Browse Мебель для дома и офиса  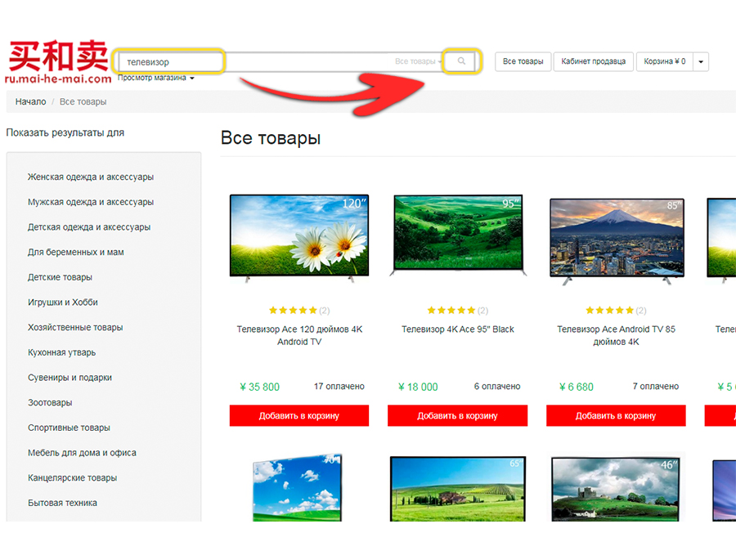(82, 453)
